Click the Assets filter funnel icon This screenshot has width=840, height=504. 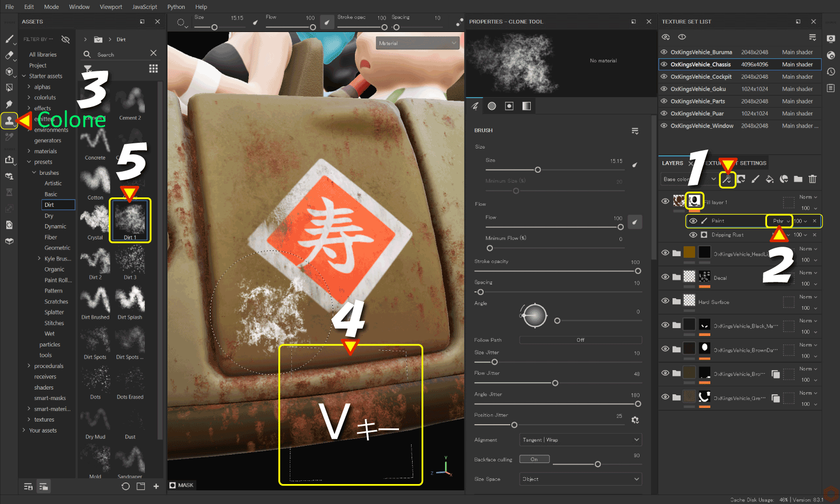click(88, 68)
